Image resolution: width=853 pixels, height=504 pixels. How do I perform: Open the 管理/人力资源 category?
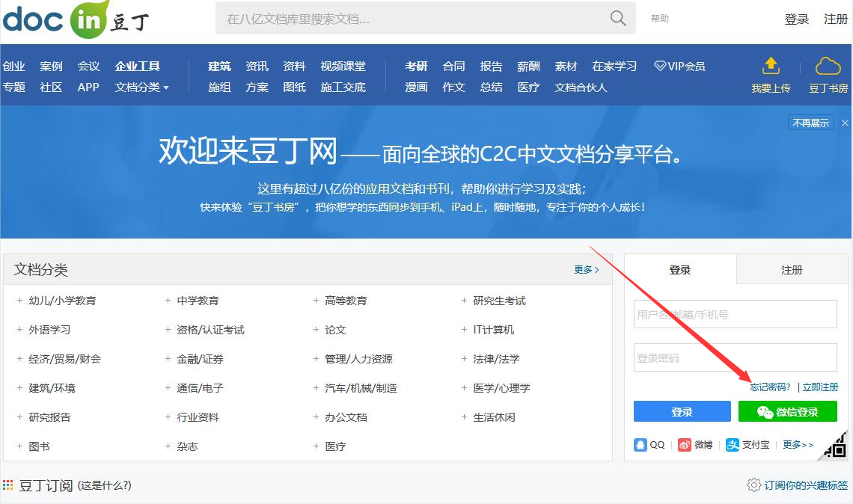[358, 359]
